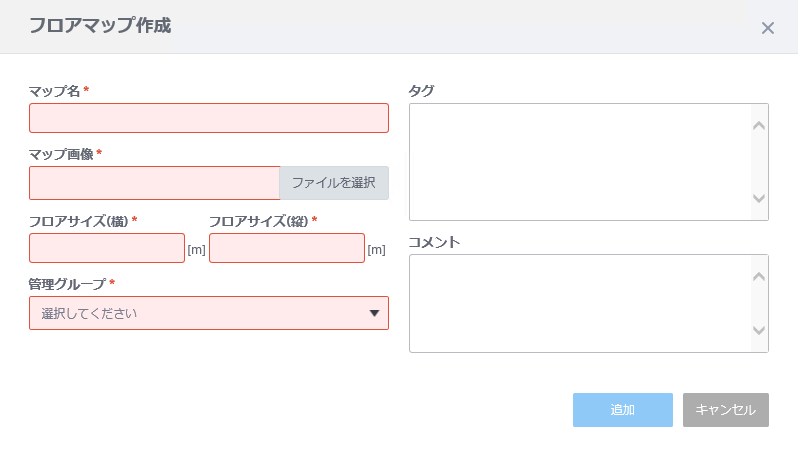This screenshot has height=451, width=798.
Task: Close the フロアマップ作成 dialog
Action: coord(767,28)
